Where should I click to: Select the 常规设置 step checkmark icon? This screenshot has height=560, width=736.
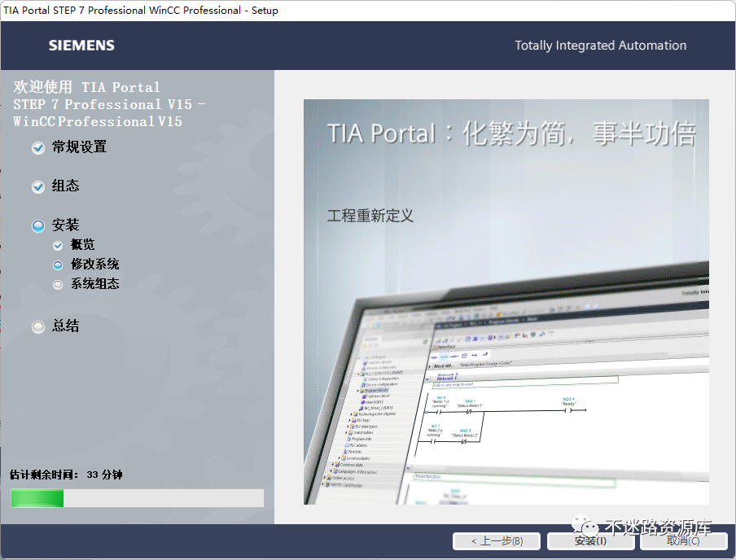(38, 148)
